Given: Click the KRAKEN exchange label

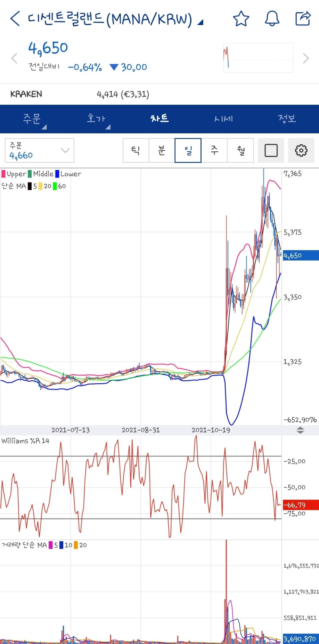Looking at the screenshot, I should (x=26, y=94).
